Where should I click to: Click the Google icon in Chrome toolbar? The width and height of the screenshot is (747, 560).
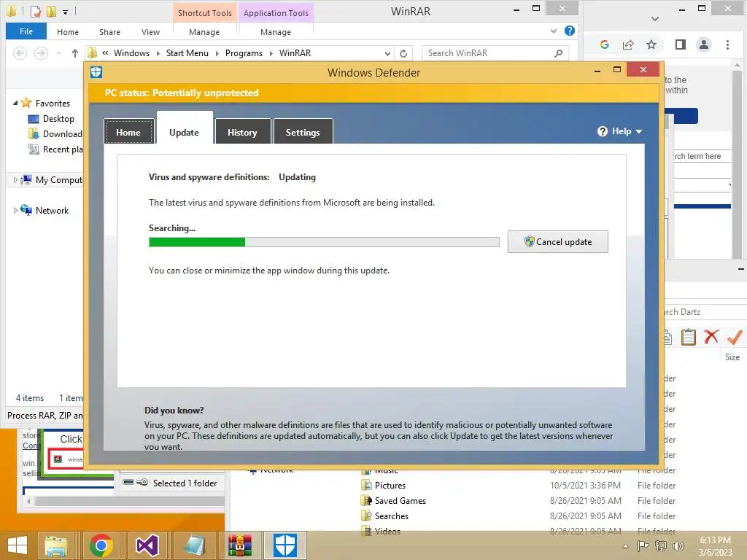(605, 44)
